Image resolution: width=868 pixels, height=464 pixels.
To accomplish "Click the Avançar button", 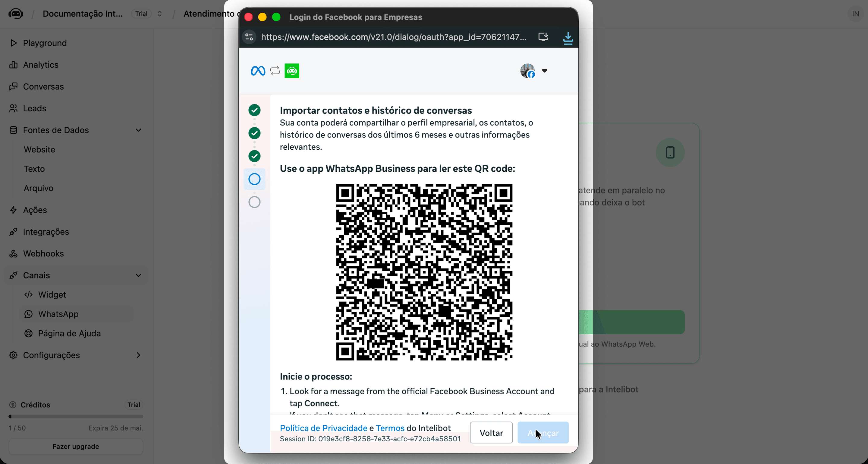I will pyautogui.click(x=543, y=433).
